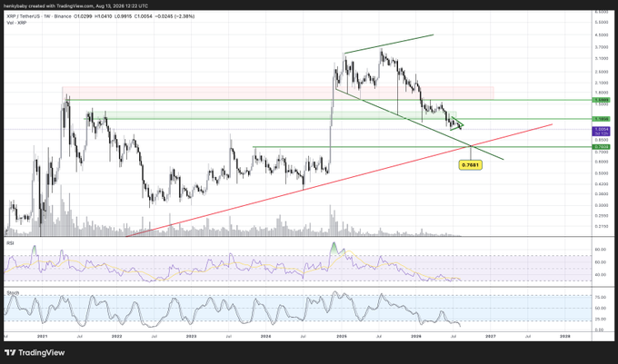618x364 pixels.
Task: Click the 0.2150 price scale value
Action: (x=602, y=226)
